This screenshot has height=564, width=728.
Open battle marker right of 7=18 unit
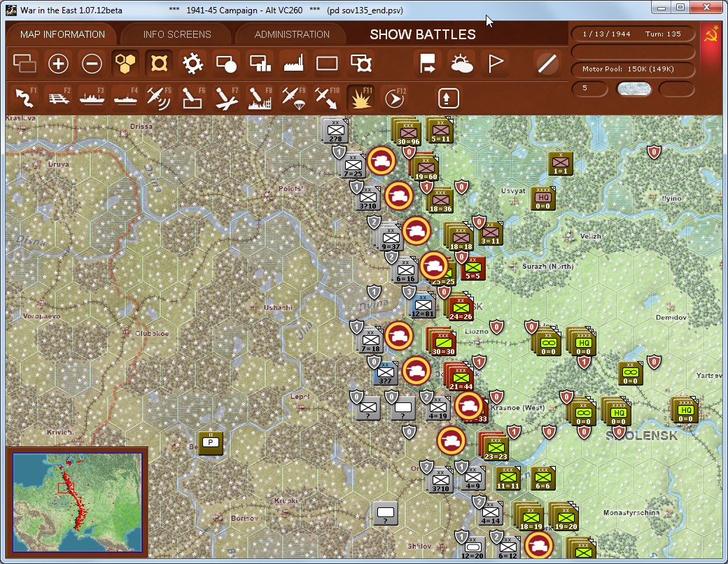(398, 335)
